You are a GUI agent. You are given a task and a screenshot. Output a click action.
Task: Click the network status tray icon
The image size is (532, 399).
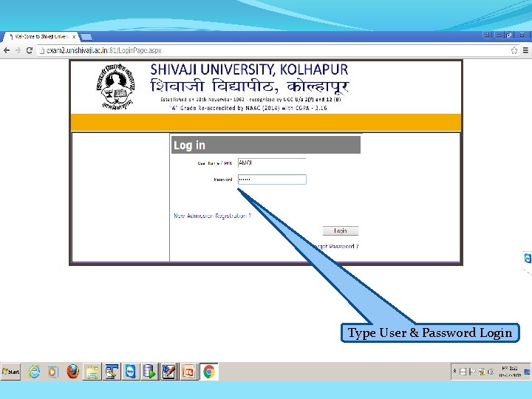tap(482, 372)
